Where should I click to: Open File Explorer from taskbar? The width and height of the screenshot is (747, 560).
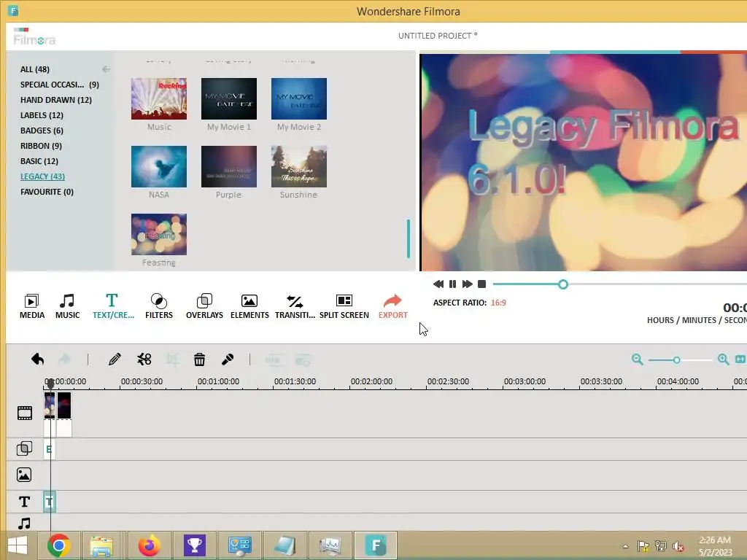coord(101,545)
